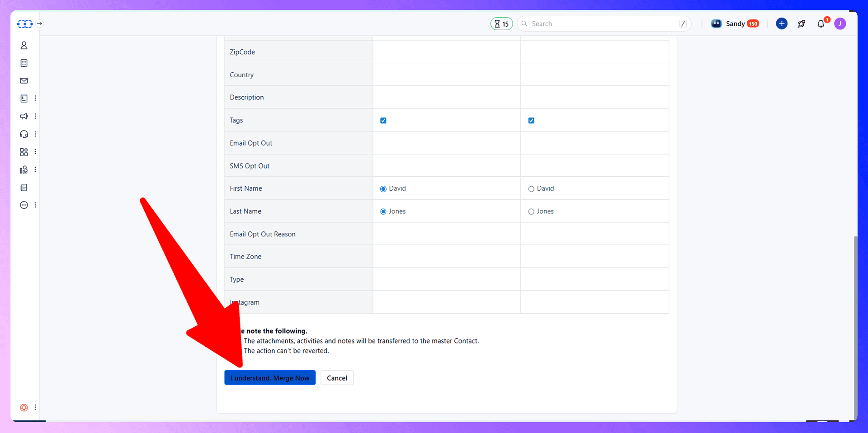Click the blue plus quick-add icon
The width and height of the screenshot is (868, 433).
pos(782,24)
